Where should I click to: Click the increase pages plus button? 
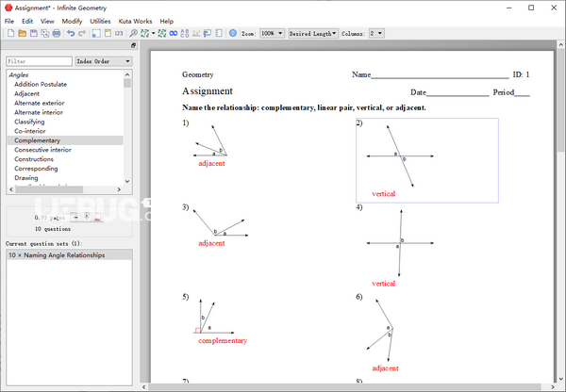[87, 218]
